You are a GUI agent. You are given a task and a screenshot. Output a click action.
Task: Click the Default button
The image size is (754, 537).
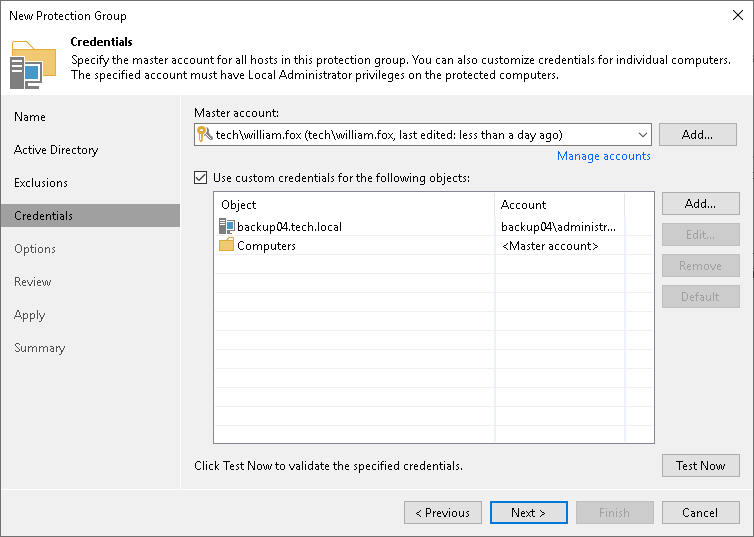700,297
